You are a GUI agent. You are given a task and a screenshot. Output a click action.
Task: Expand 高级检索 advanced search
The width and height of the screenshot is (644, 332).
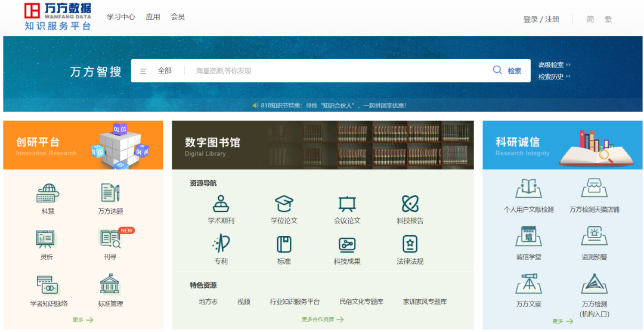pyautogui.click(x=555, y=65)
